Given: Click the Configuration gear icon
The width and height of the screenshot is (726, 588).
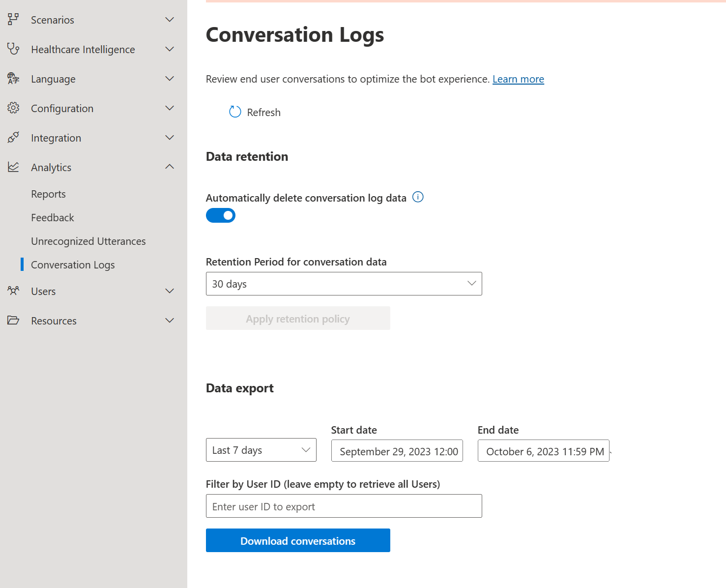Looking at the screenshot, I should [x=13, y=108].
